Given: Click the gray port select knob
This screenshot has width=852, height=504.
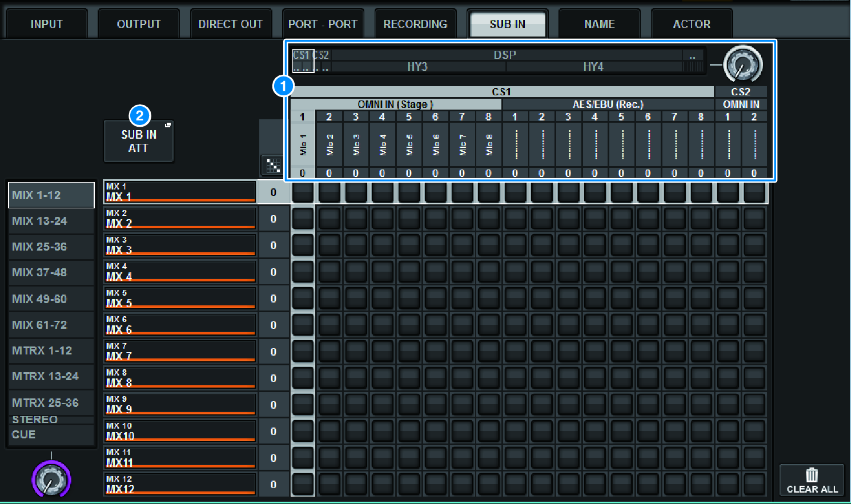Looking at the screenshot, I should 742,65.
